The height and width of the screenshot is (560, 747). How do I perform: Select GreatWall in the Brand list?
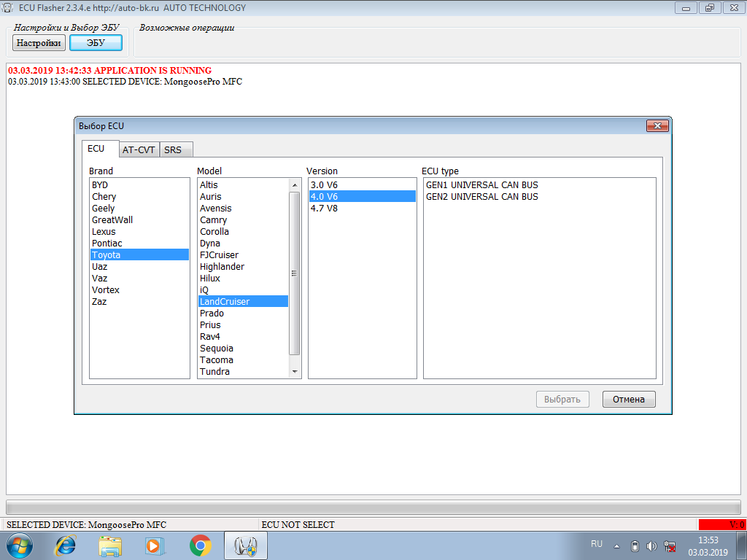point(139,220)
